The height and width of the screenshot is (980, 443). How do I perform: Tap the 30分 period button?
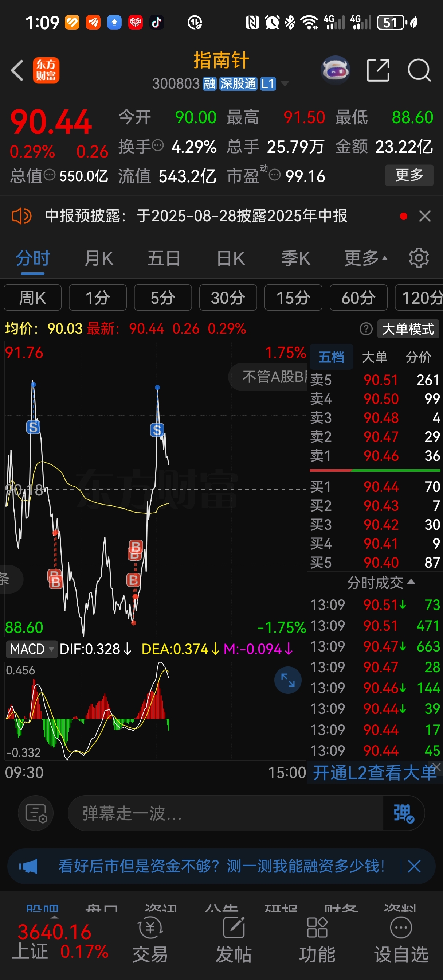pos(228,297)
